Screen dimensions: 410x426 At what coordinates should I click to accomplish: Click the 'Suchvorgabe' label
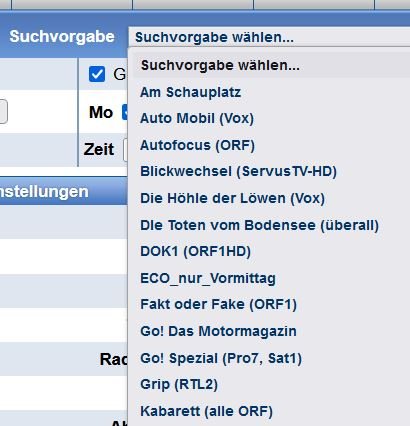62,36
